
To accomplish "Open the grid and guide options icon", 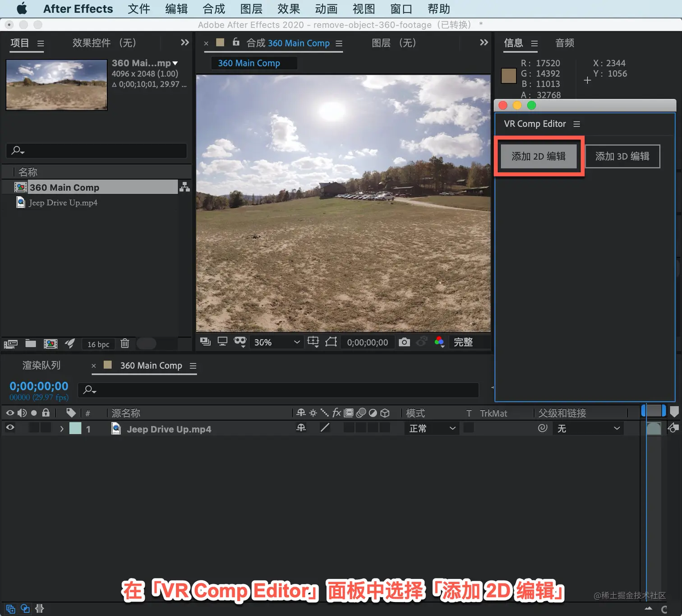I will 313,342.
